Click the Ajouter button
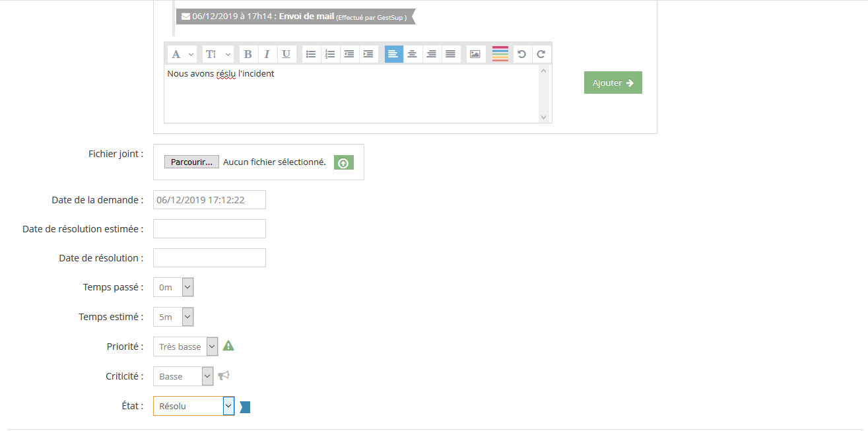Image resolution: width=868 pixels, height=431 pixels. click(x=613, y=83)
